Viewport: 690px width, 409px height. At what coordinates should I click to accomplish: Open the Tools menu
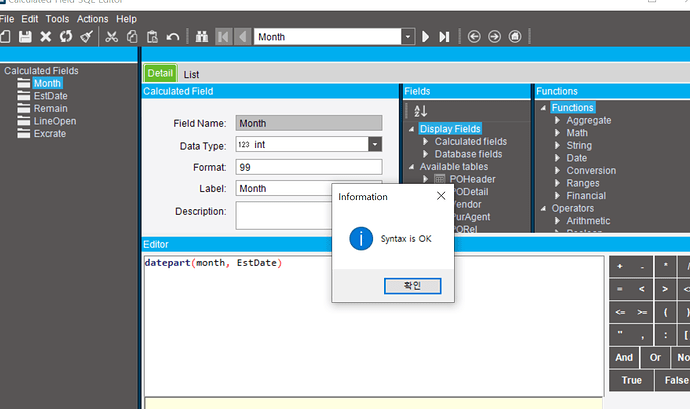point(58,19)
